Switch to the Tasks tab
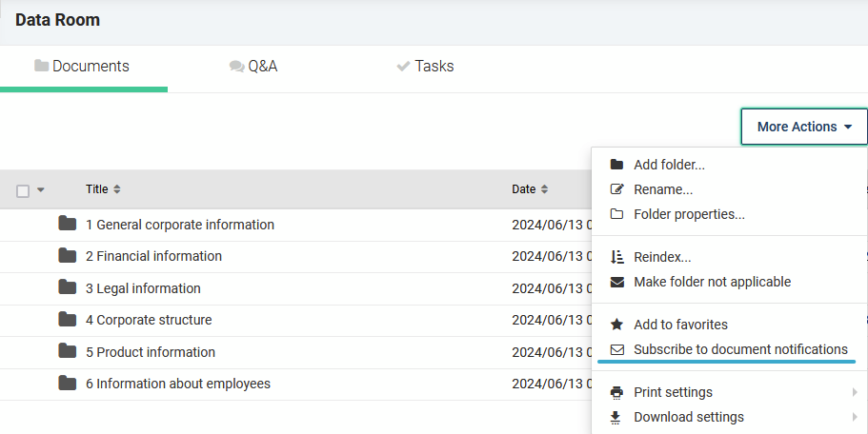The height and width of the screenshot is (434, 868). click(425, 67)
